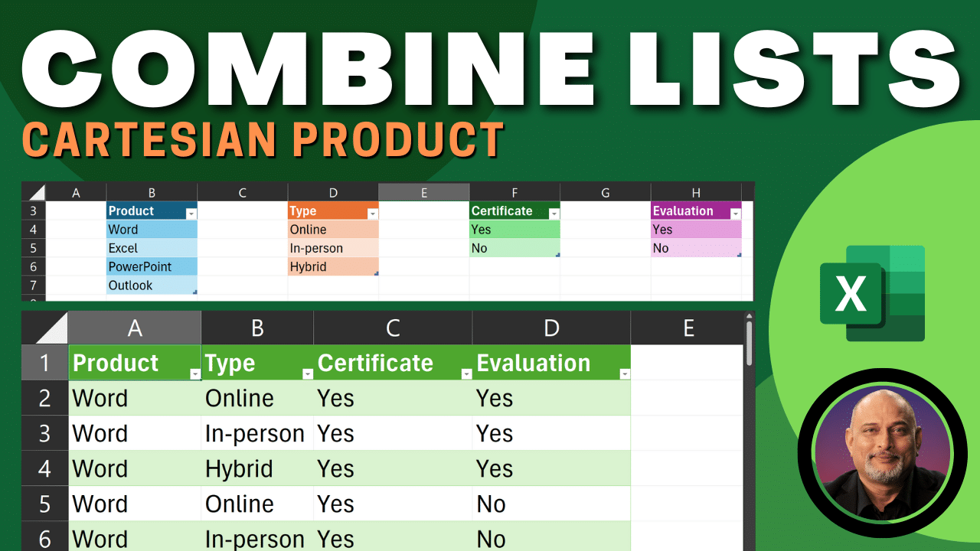Viewport: 980px width, 551px height.
Task: Click the Excel cell in Product list
Action: [152, 248]
